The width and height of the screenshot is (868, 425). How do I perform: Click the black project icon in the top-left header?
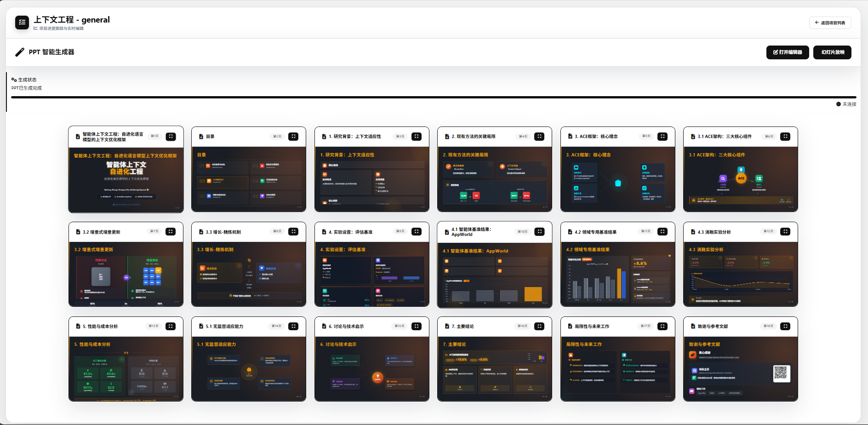pyautogui.click(x=22, y=22)
